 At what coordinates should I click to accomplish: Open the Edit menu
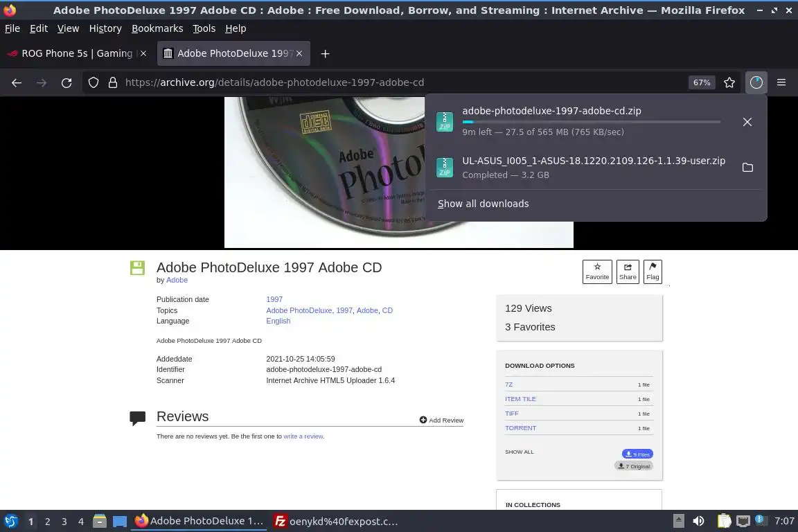pos(39,28)
